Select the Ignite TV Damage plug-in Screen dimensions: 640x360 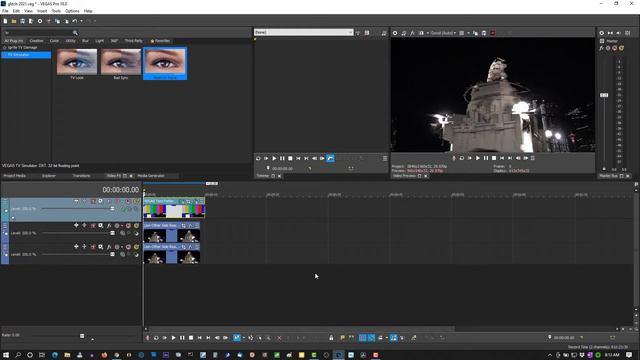click(x=22, y=48)
